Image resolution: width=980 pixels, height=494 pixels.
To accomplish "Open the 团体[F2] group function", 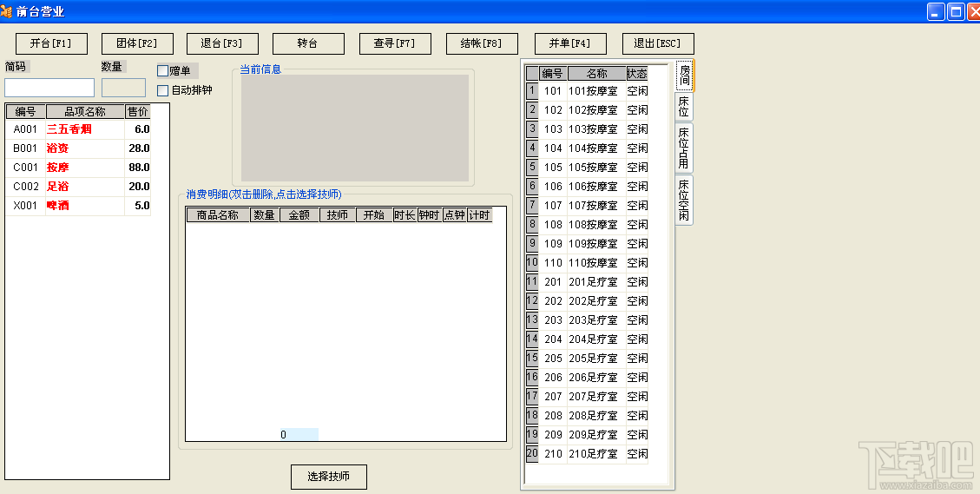I will point(137,43).
